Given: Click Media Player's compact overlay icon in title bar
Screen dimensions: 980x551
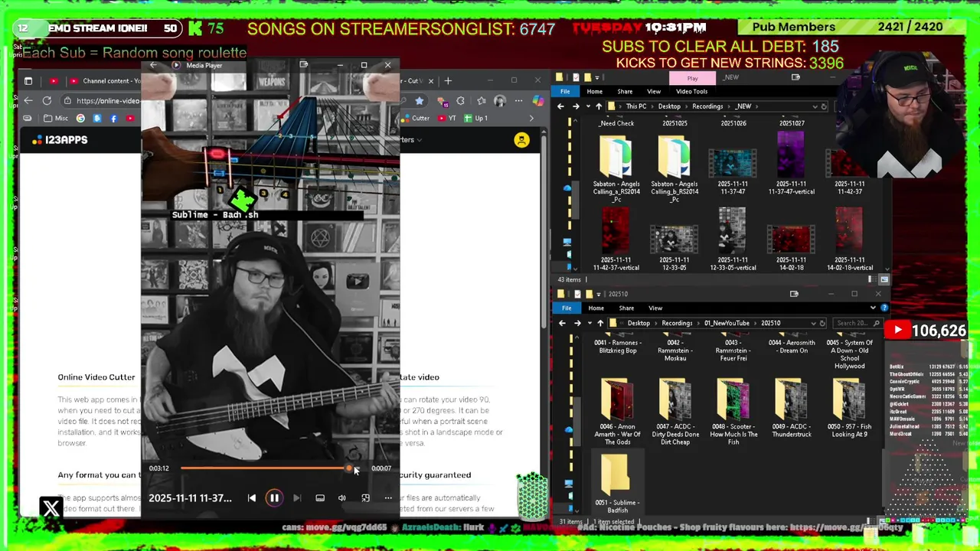Looking at the screenshot, I should (x=304, y=65).
